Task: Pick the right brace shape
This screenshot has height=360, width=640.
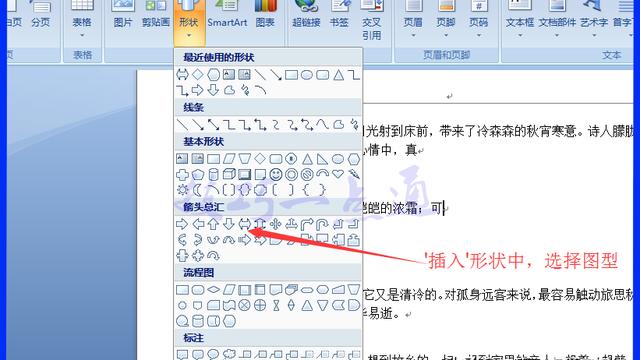Action: [322, 190]
